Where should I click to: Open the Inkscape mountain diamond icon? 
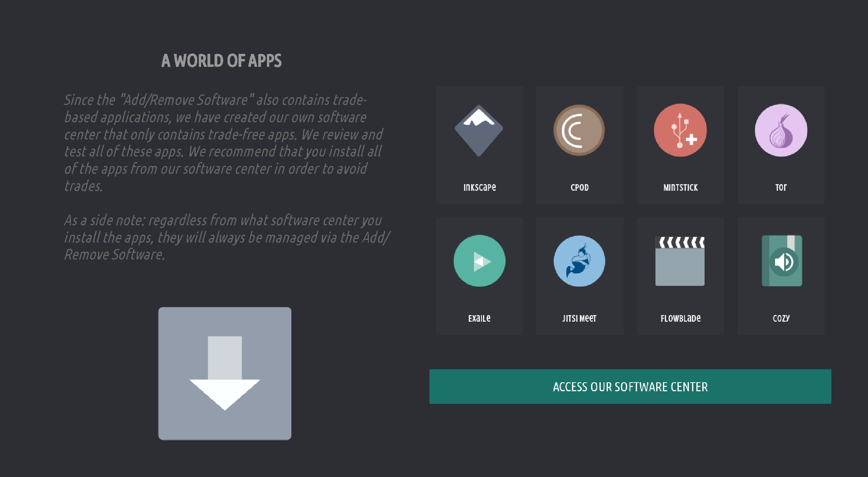click(479, 131)
